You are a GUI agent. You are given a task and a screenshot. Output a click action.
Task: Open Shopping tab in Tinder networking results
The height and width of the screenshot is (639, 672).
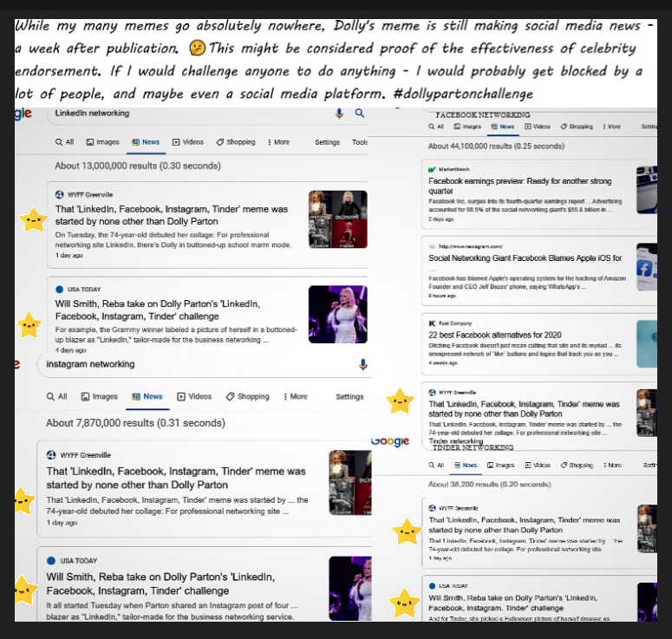(x=577, y=465)
